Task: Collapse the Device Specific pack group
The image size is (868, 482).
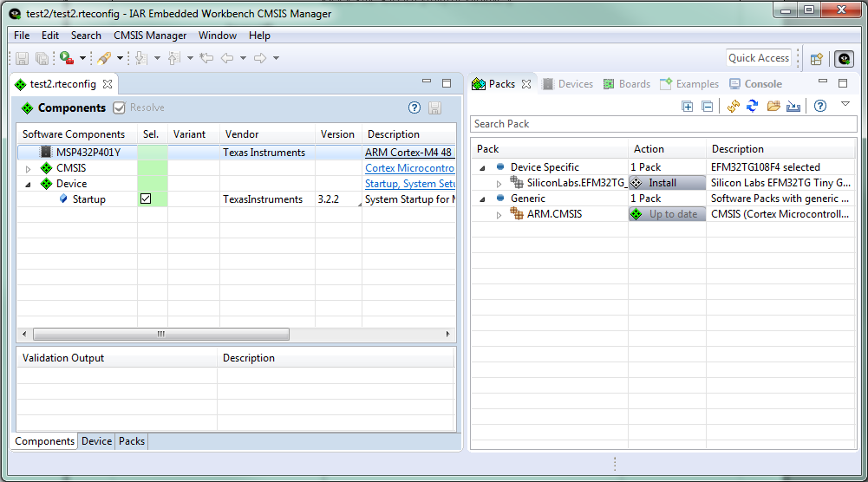Action: 482,167
